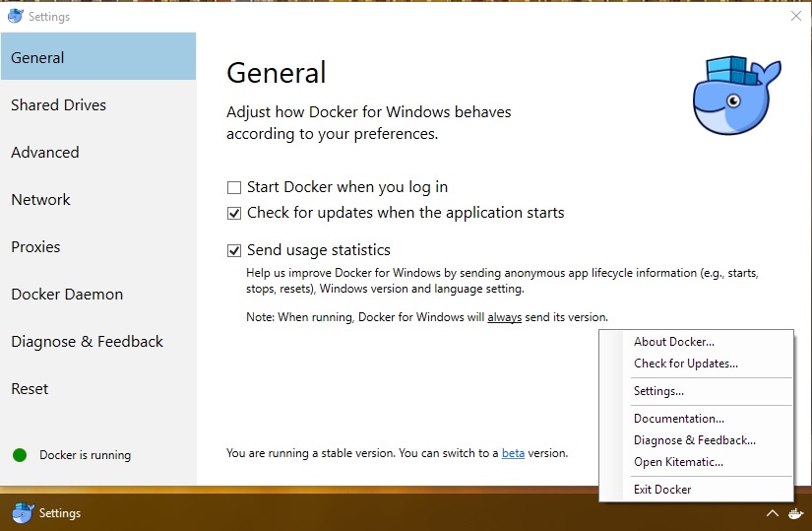Viewport: 812px width, 531px height.
Task: Select Docker Daemon in sidebar
Action: click(x=98, y=294)
